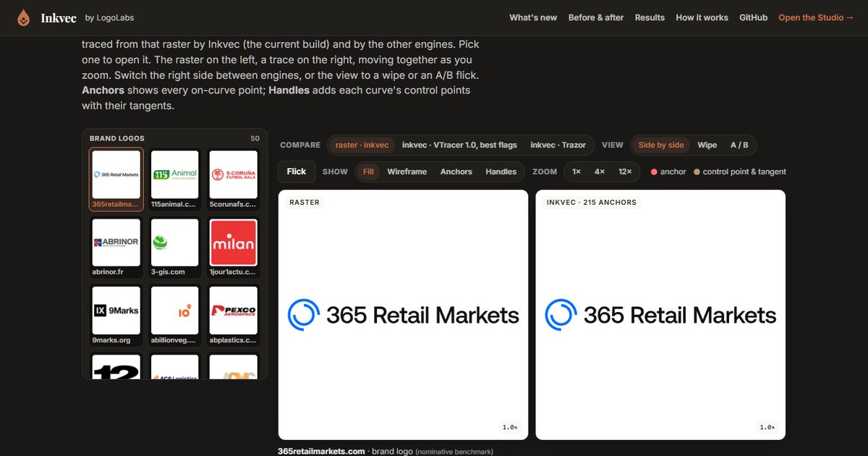This screenshot has height=456, width=868.
Task: Compare inkvec with VTracer 1.0, best flags
Action: 459,145
